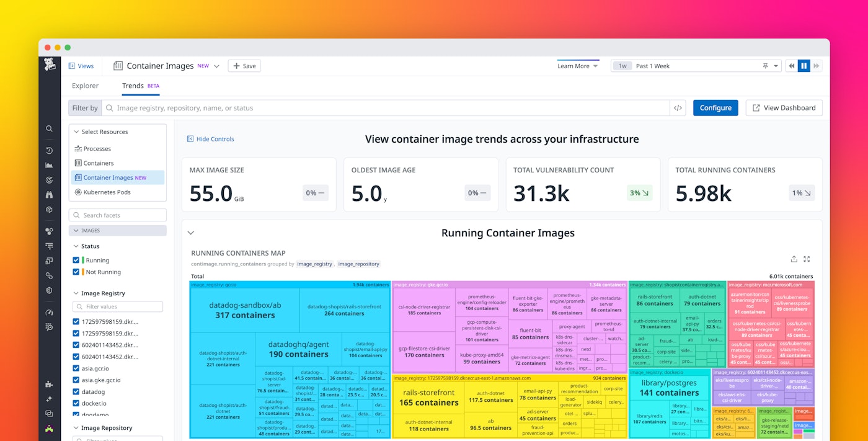The image size is (868, 441).
Task: Pin the current time frame selection
Action: pos(766,65)
